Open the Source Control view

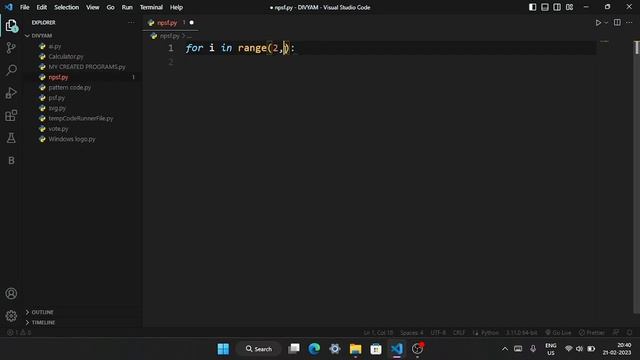(x=11, y=48)
